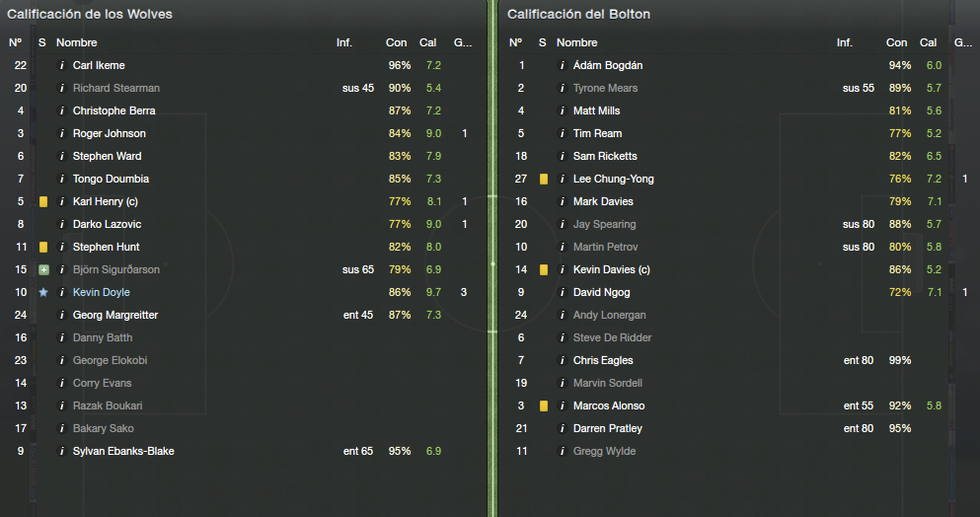This screenshot has height=517, width=980.
Task: Click green injury icon for Björn Sigurðarson
Action: pos(43,269)
